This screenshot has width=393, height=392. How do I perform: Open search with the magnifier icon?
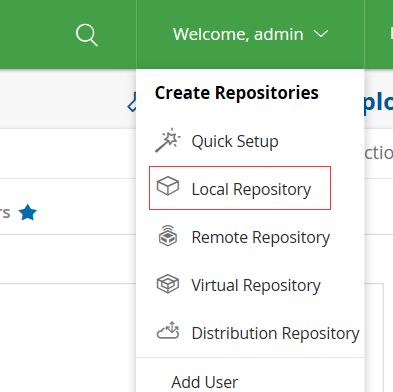[87, 35]
